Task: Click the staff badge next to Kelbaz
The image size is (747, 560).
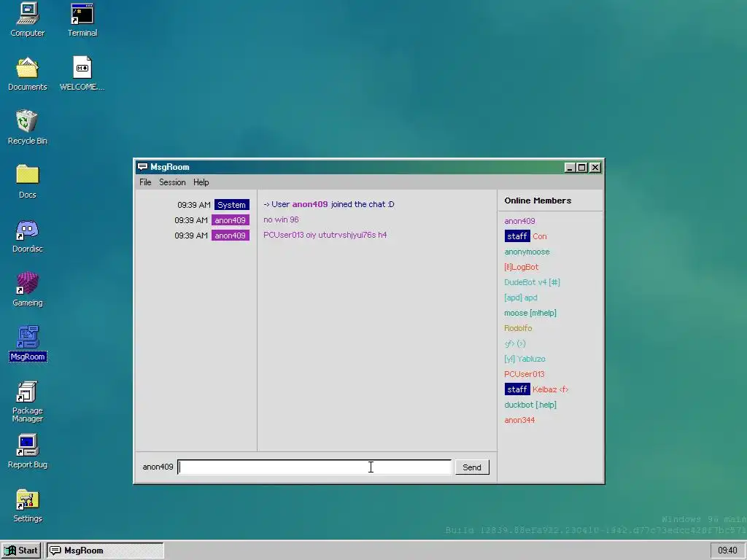Action: tap(517, 389)
